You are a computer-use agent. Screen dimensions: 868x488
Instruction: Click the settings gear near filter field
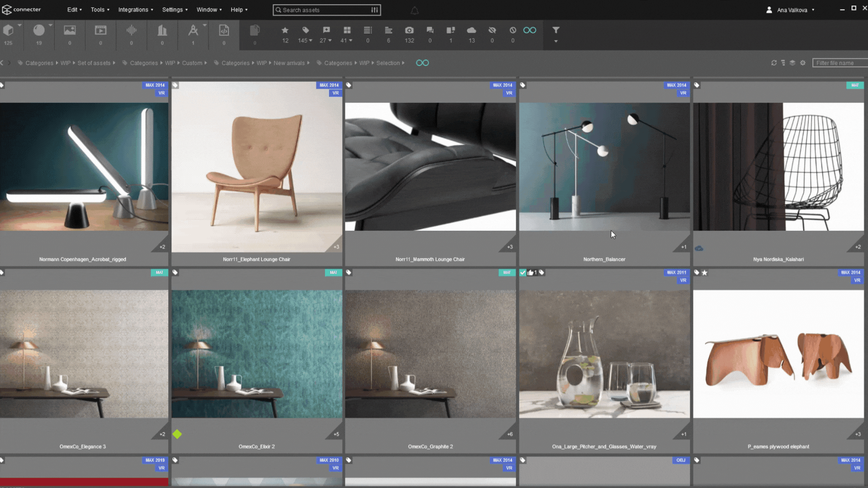pos(803,63)
